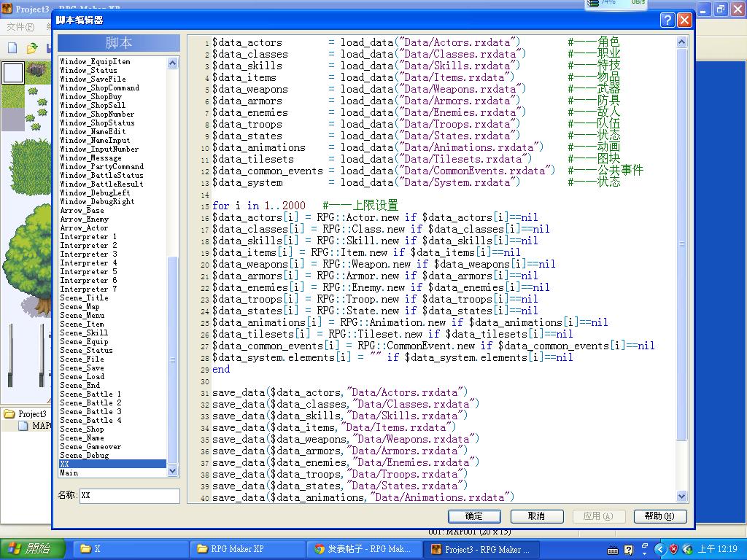
Task: Select Window_NameEdit script
Action: coord(93,131)
